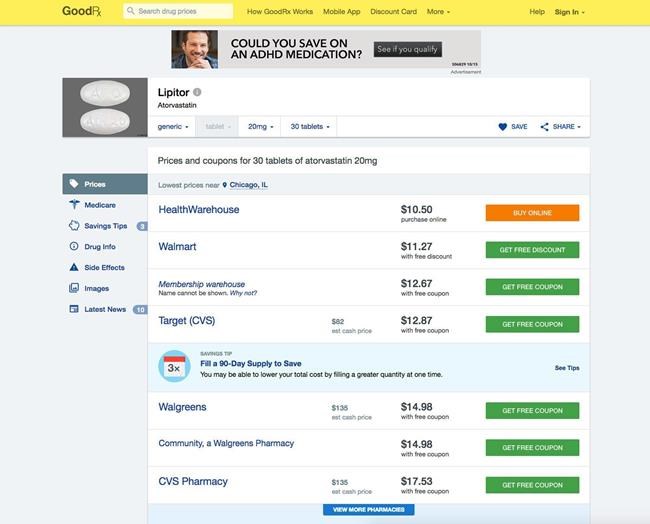Click the info icon beside Lipitor

[197, 92]
